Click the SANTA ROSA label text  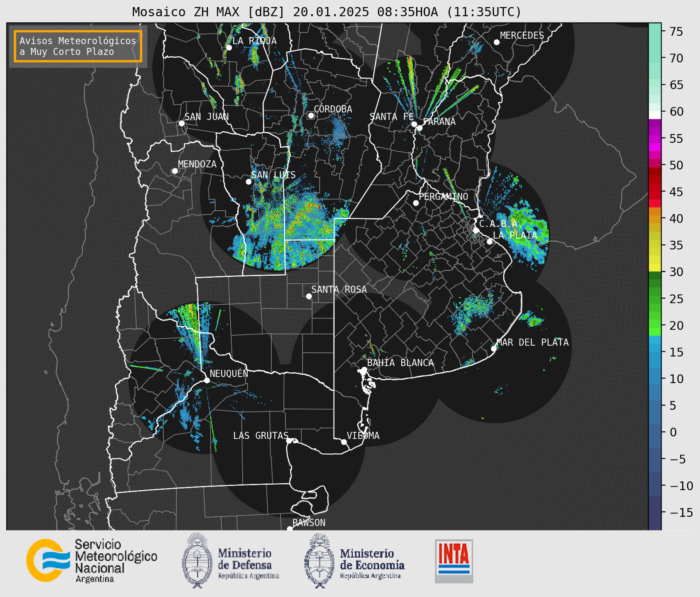click(x=339, y=290)
